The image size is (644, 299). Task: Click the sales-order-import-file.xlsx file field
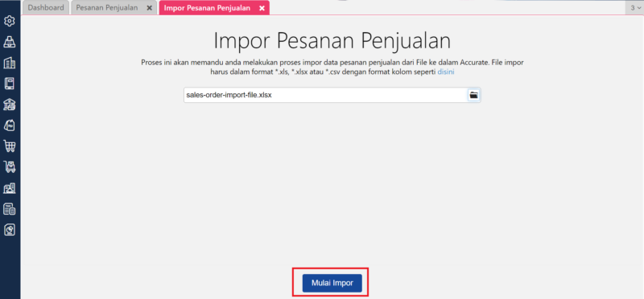point(325,95)
